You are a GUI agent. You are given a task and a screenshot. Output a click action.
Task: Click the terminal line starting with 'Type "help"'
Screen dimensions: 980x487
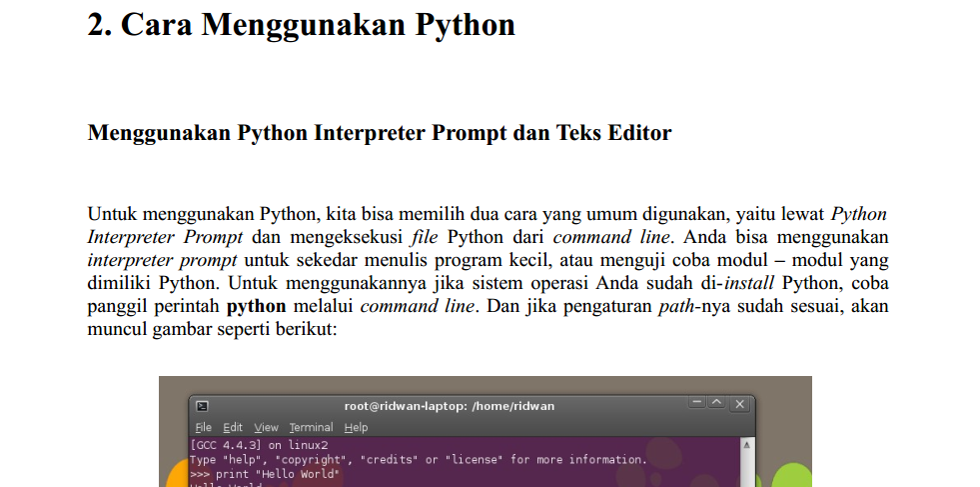pyautogui.click(x=419, y=459)
